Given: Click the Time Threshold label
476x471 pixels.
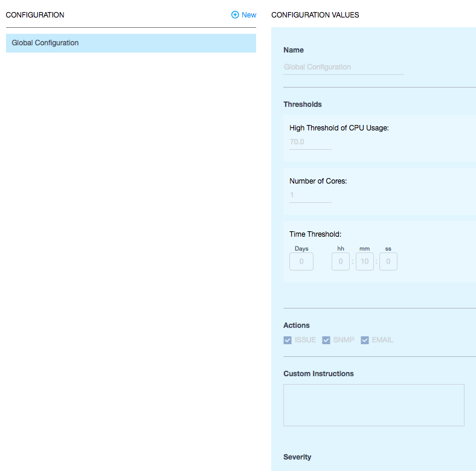Looking at the screenshot, I should click(315, 234).
